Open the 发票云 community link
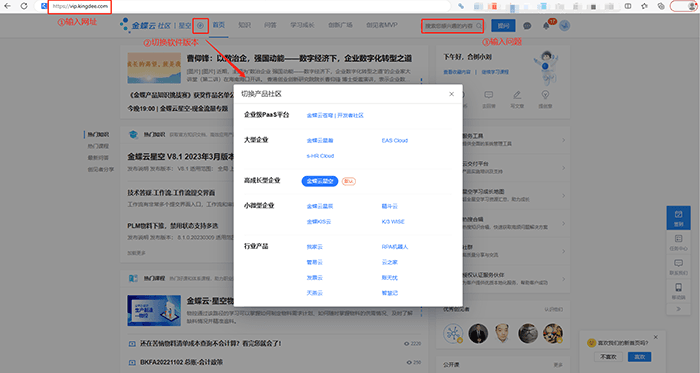This screenshot has width=700, height=373. point(314,278)
